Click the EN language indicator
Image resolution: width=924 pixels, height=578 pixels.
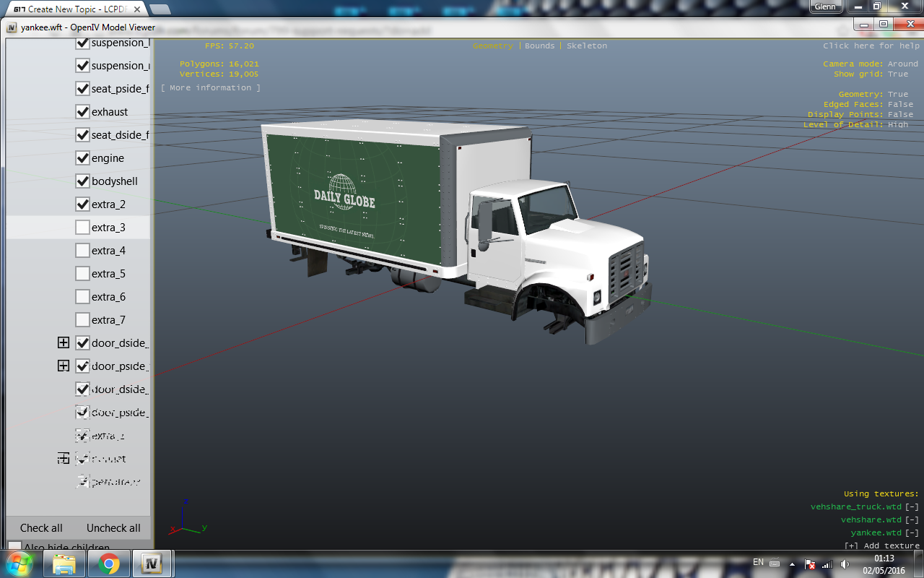tap(758, 562)
